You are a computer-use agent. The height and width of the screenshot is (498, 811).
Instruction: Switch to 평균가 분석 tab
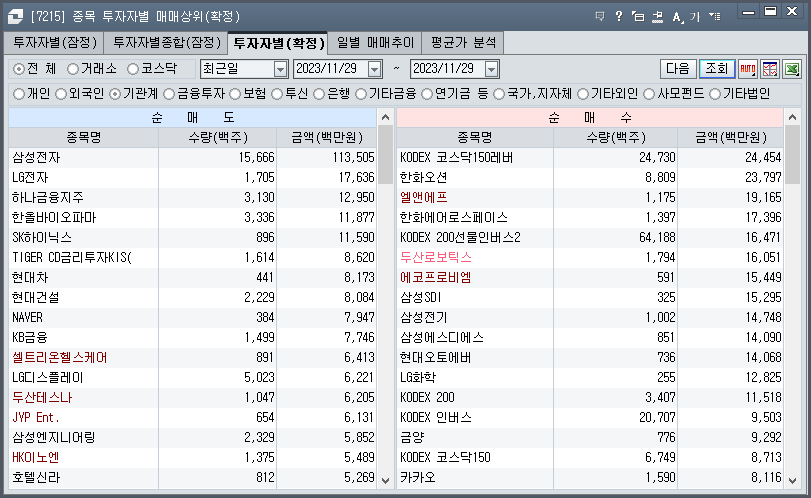pos(463,43)
